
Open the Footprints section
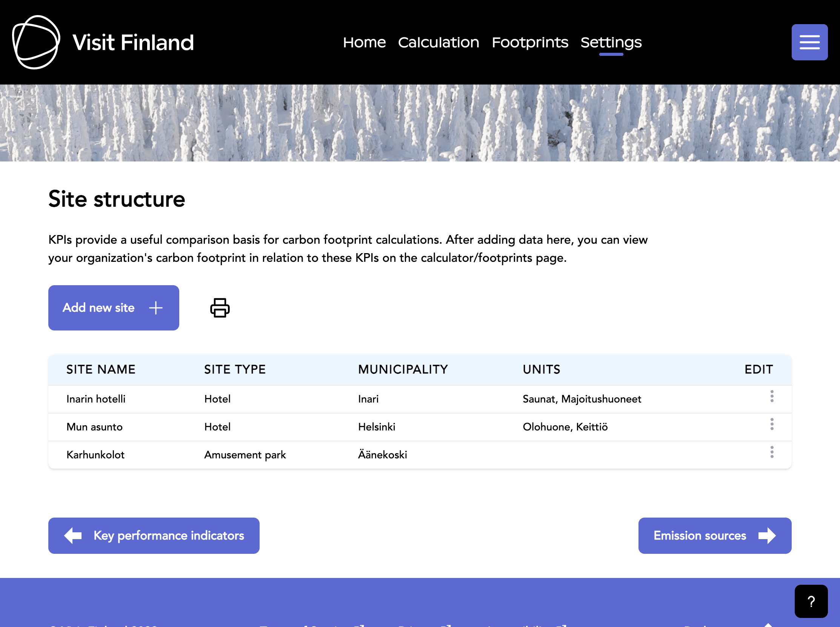[x=530, y=43]
